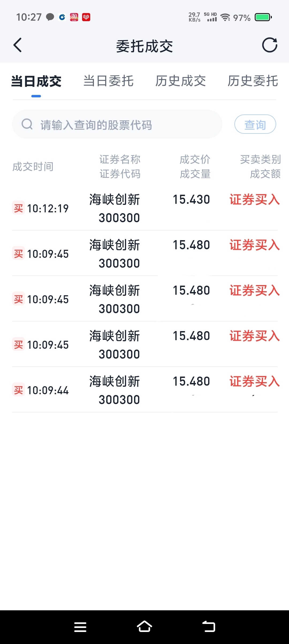Tap 证券买入 in the 10:09:44 row
Image resolution: width=289 pixels, height=644 pixels.
pyautogui.click(x=254, y=381)
